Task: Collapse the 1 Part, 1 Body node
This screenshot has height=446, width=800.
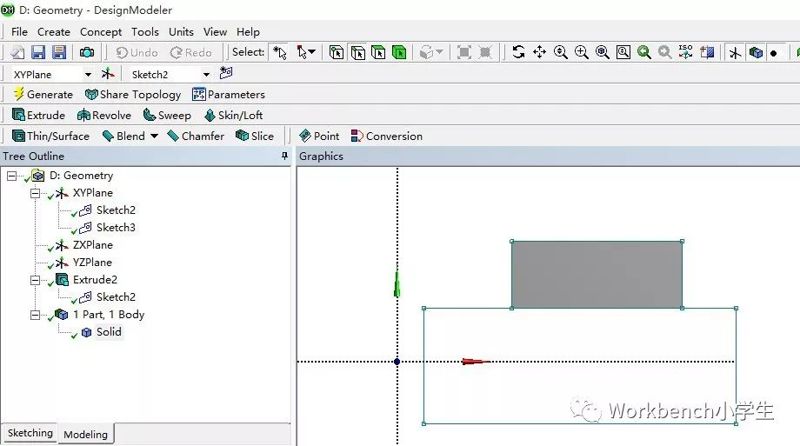Action: coord(35,315)
